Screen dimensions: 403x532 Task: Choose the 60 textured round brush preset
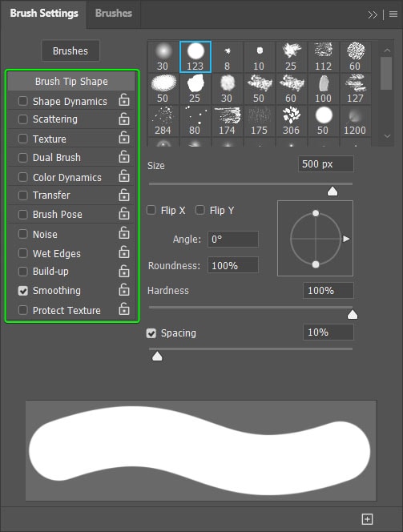coord(356,57)
